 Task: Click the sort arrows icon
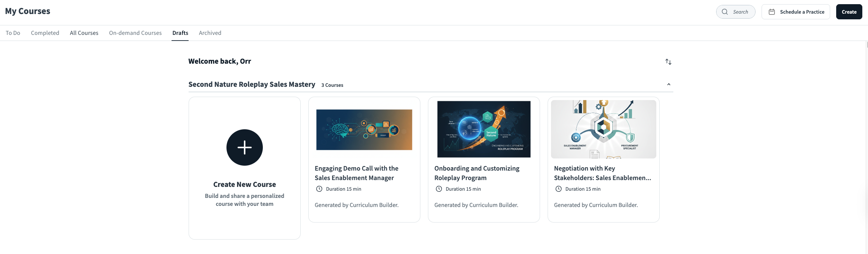(x=668, y=62)
